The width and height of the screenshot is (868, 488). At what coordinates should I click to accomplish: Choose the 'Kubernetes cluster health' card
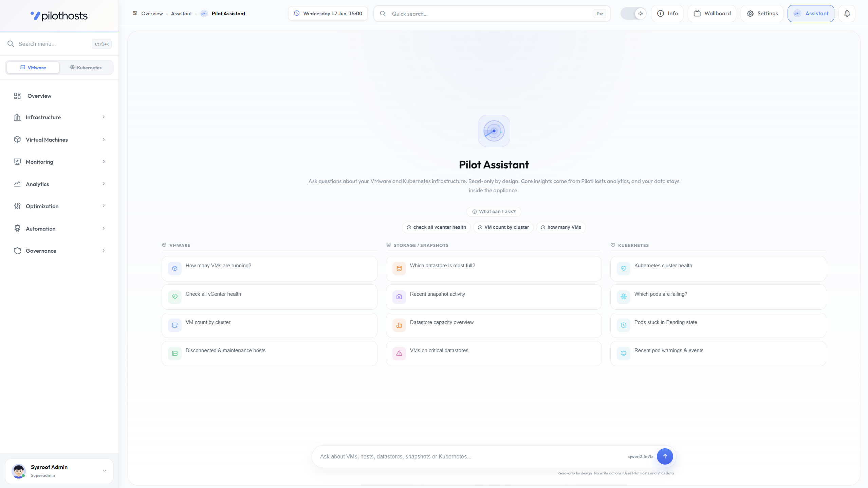click(x=718, y=269)
